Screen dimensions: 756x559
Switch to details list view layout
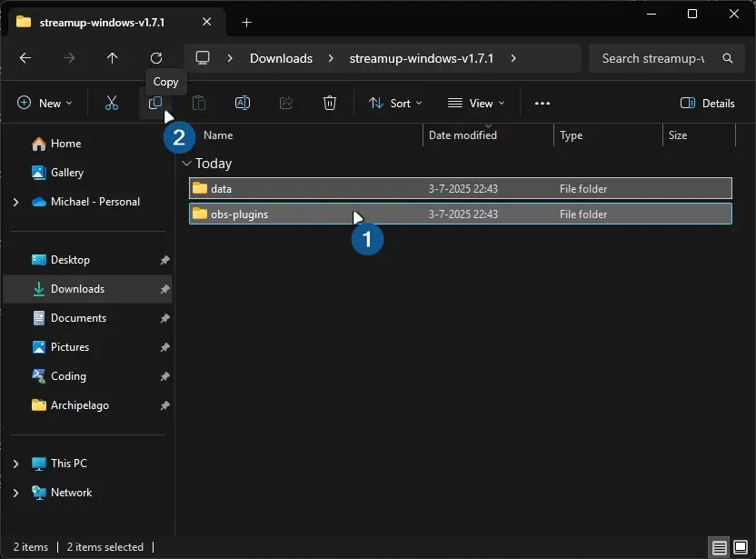pos(720,547)
